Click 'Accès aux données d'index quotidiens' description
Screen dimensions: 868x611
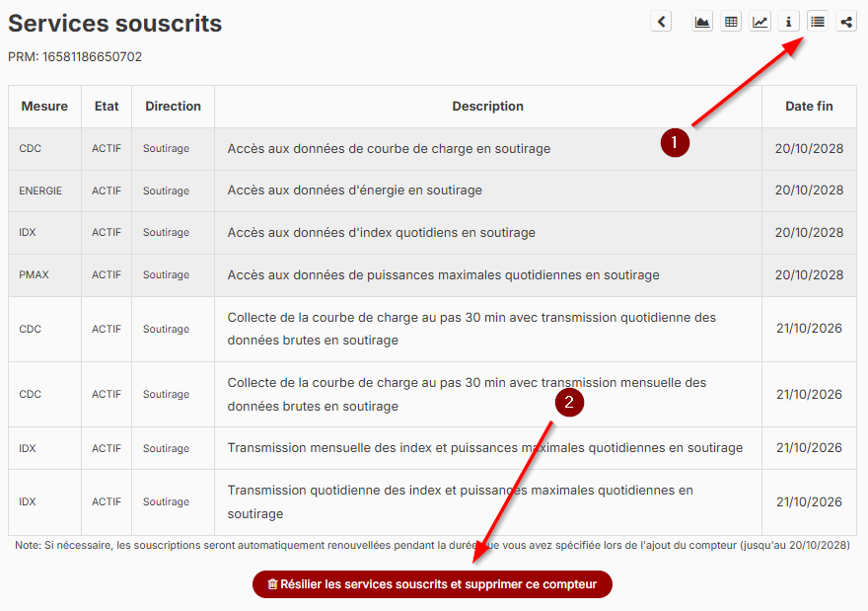coord(381,233)
